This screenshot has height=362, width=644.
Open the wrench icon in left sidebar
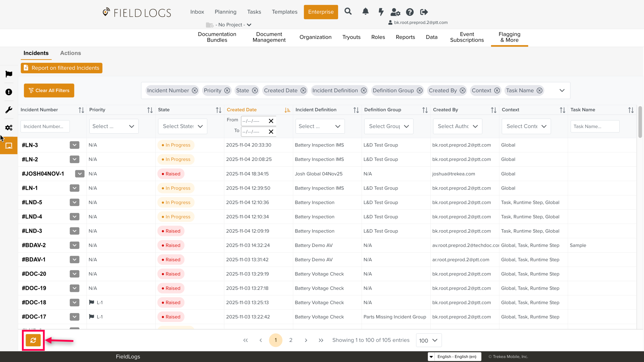pos(9,110)
